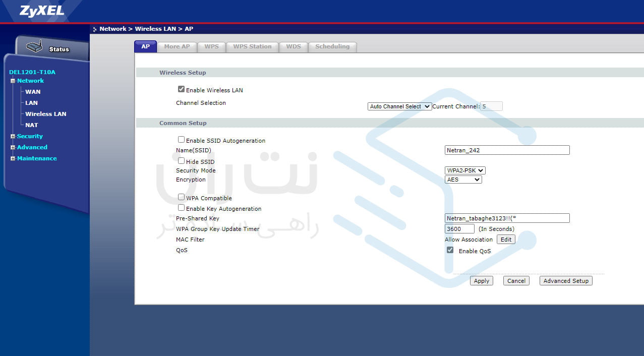Switch to the WPS tab

211,46
